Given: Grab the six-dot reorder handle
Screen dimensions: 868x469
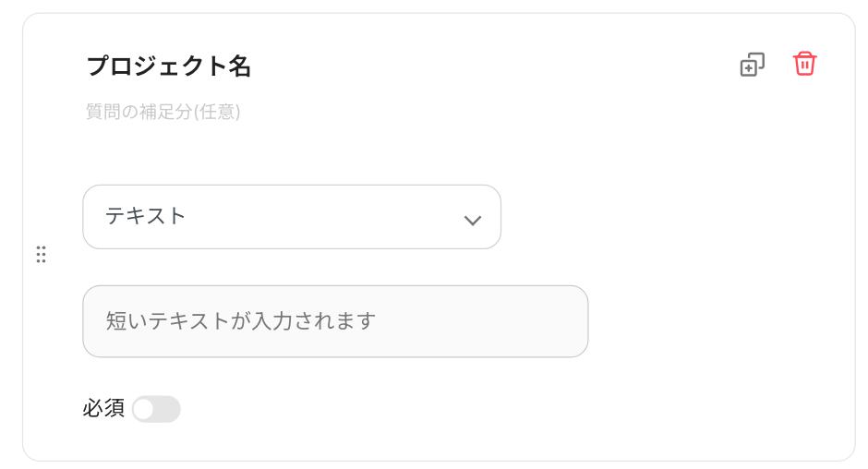Looking at the screenshot, I should pyautogui.click(x=41, y=254).
